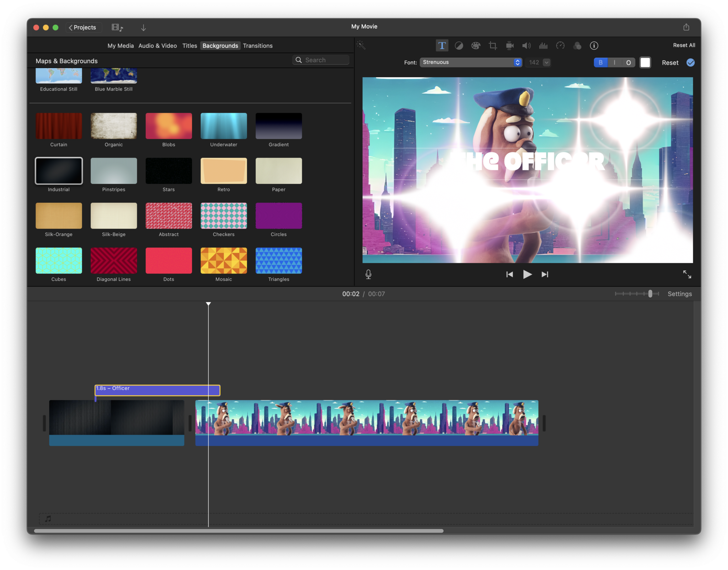Open the Volume controls speaker icon
The height and width of the screenshot is (570, 728).
pos(526,46)
